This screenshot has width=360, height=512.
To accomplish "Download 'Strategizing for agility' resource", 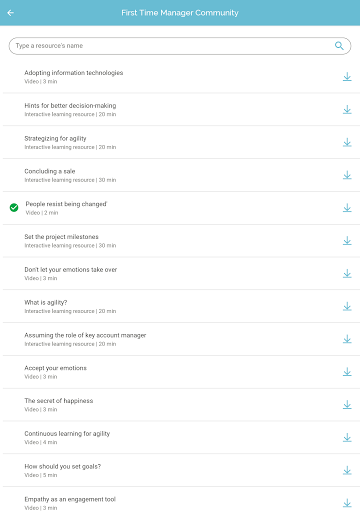I will pyautogui.click(x=347, y=142).
